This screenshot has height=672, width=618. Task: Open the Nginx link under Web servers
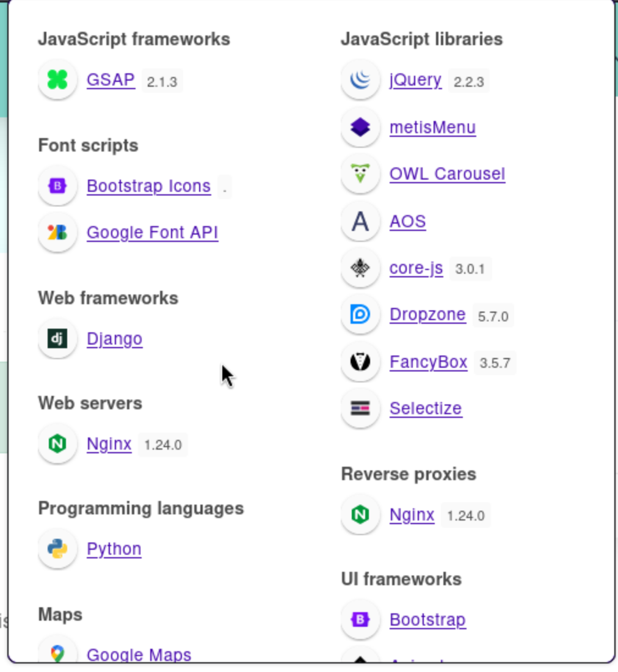(109, 444)
